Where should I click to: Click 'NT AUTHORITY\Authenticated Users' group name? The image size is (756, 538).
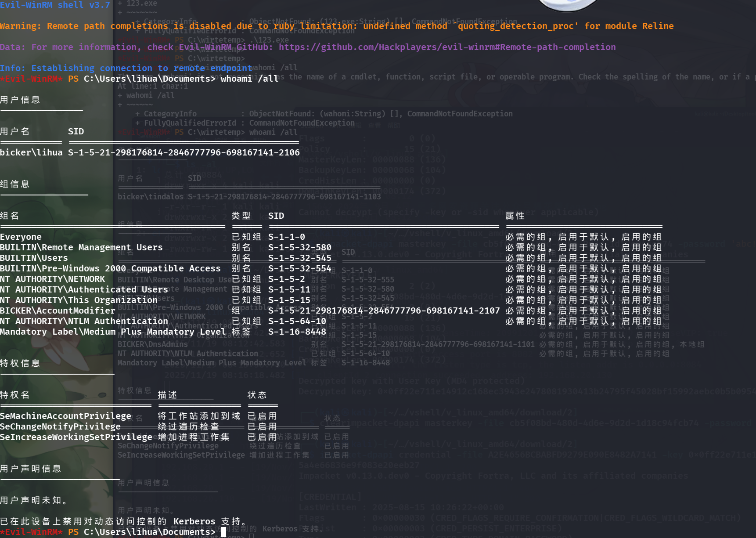click(84, 289)
